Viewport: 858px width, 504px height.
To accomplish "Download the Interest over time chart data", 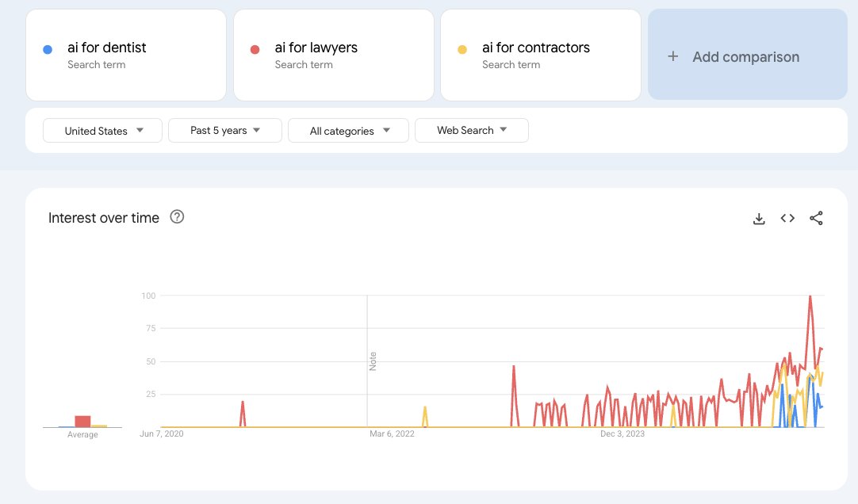I will tap(759, 219).
